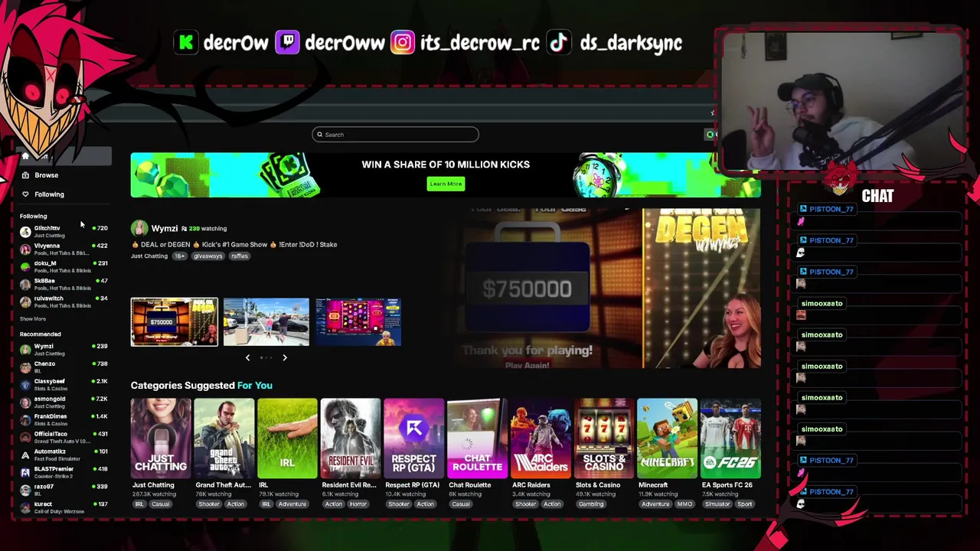Click the 'Categories Suggested For You' heading

[201, 386]
